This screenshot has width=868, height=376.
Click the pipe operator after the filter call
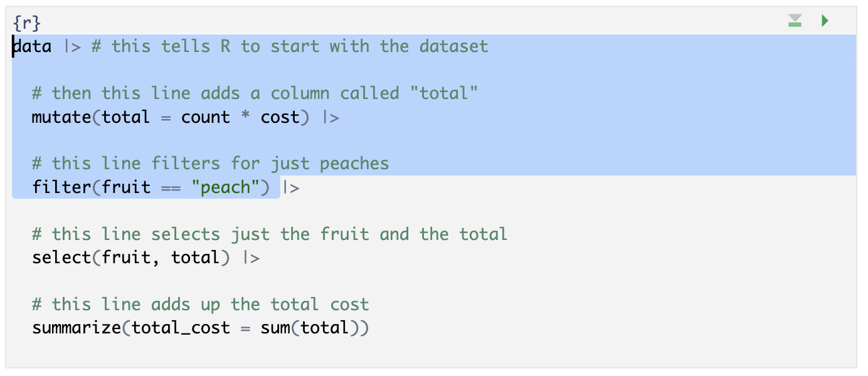(291, 187)
